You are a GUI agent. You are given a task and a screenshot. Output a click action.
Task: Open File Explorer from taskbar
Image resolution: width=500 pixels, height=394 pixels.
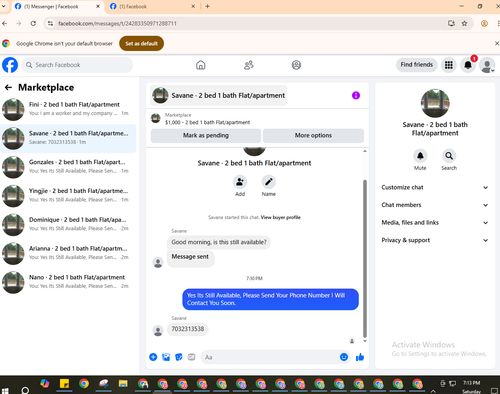pos(123,384)
